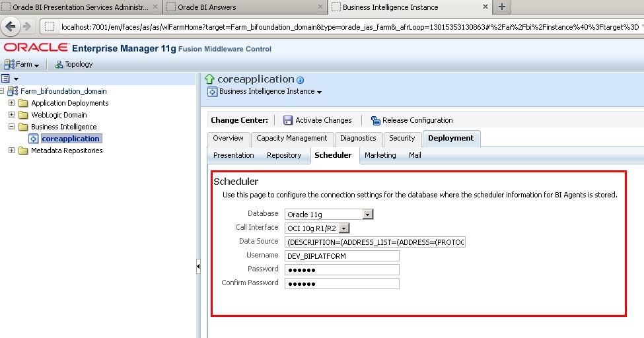Screen dimensions: 644x338
Task: Click the coreapplication information icon
Action: pyautogui.click(x=301, y=80)
